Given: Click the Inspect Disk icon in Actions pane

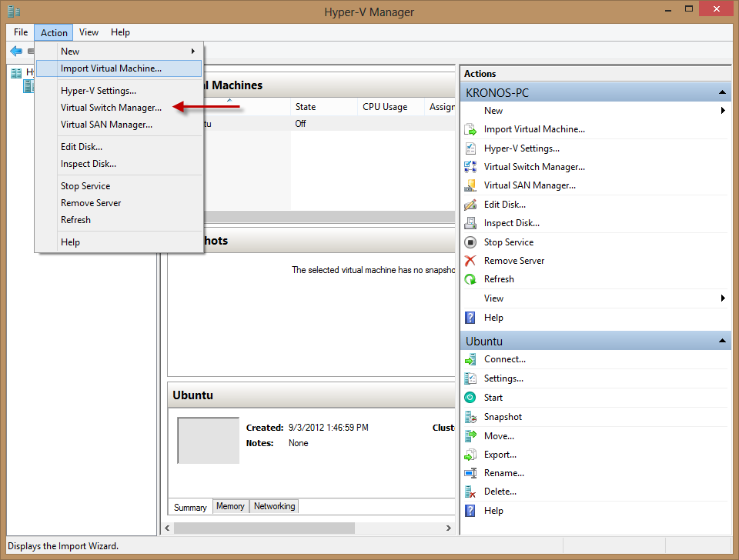Looking at the screenshot, I should tap(470, 223).
